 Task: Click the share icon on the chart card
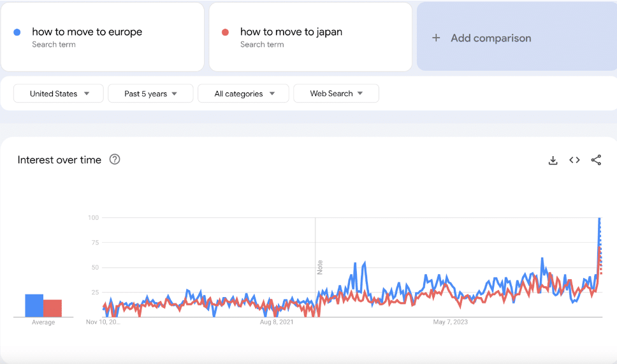coord(596,160)
